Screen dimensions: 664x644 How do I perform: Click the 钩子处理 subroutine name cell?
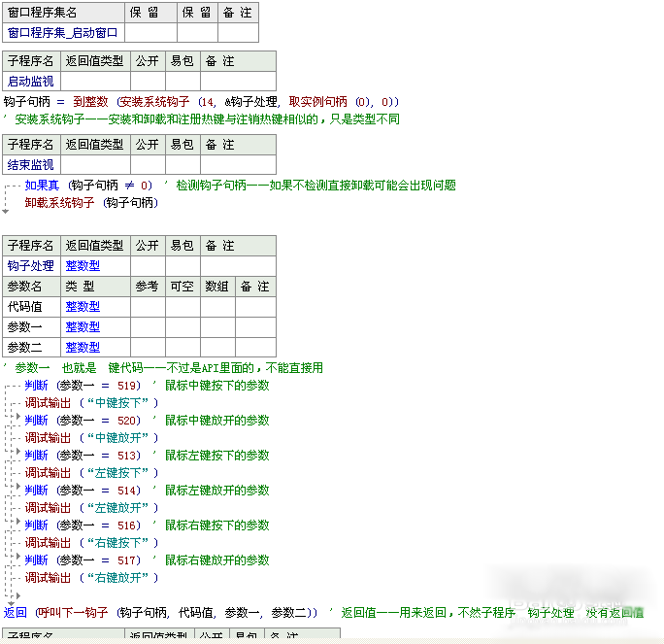pos(31,266)
